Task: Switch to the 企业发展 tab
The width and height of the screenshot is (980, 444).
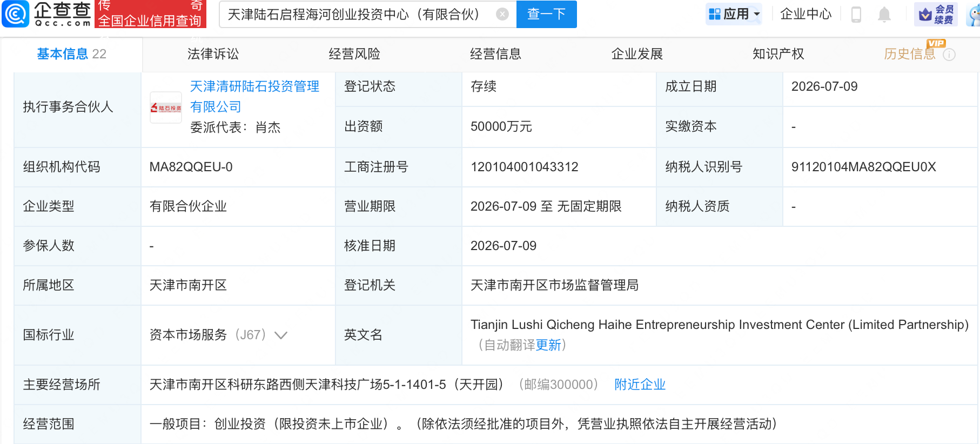Action: [637, 54]
